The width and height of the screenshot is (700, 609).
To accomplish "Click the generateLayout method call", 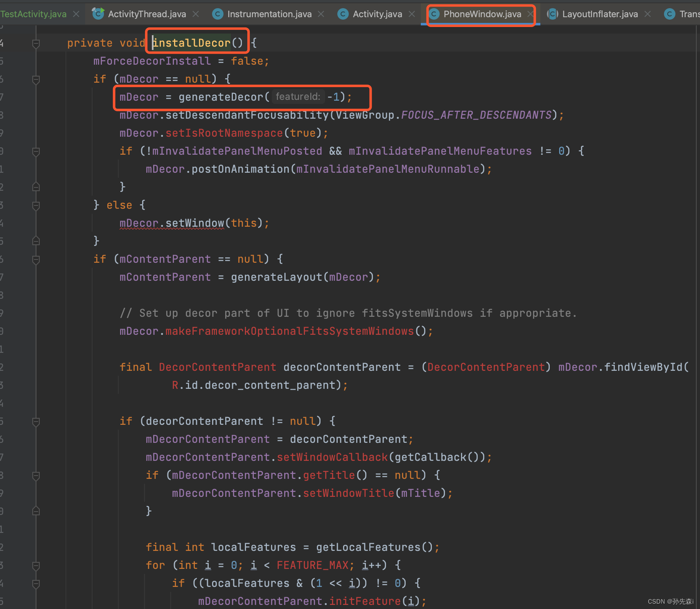I will tap(277, 277).
